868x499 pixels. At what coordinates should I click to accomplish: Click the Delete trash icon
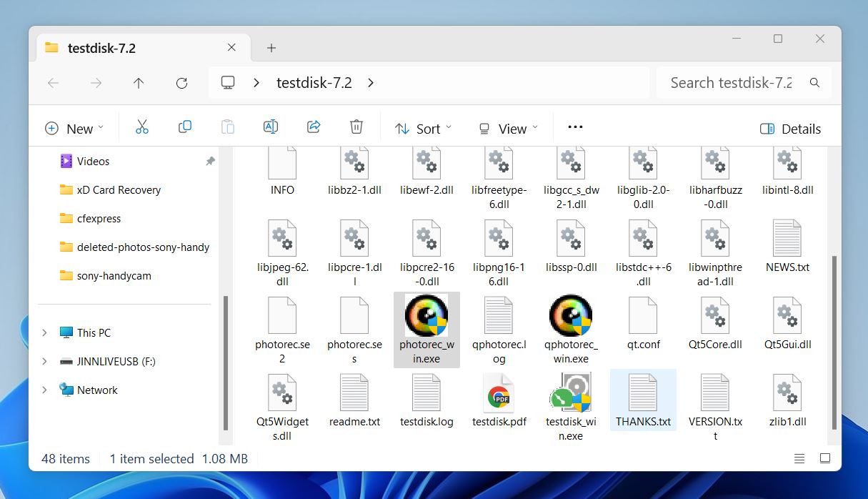tap(356, 127)
